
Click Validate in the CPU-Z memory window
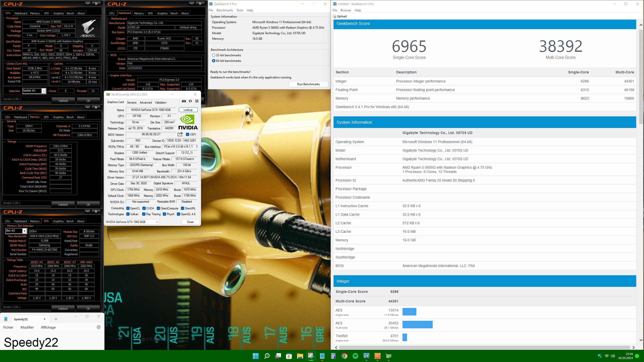click(x=63, y=205)
